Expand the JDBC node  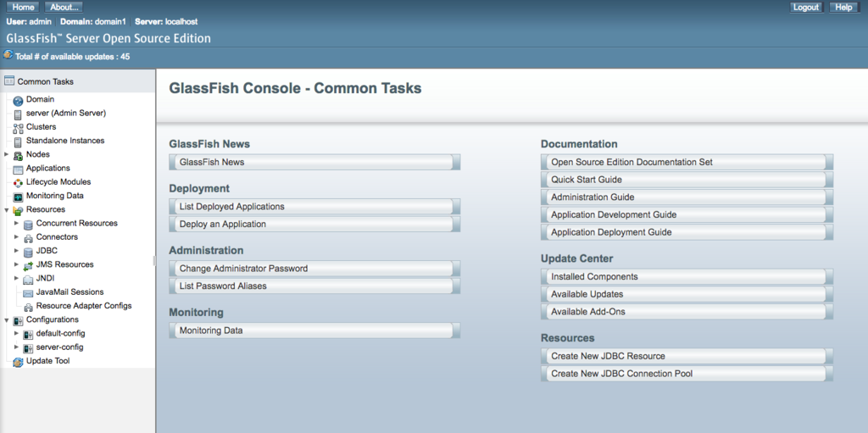click(17, 250)
